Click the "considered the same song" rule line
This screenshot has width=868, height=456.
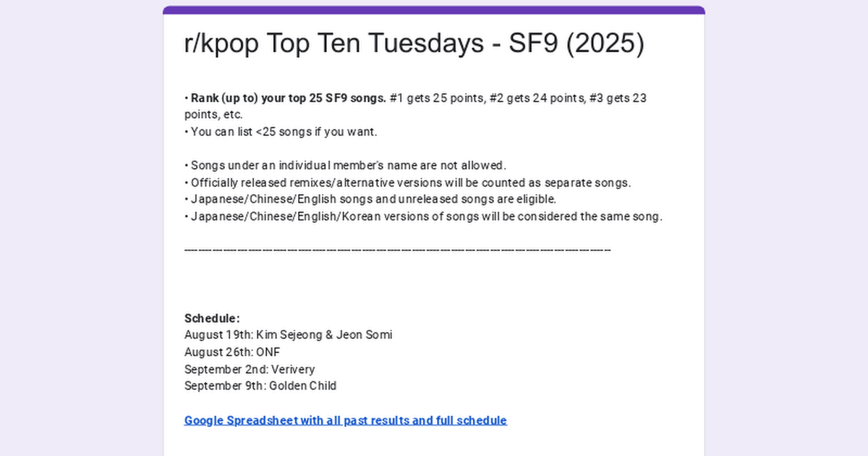pyautogui.click(x=423, y=216)
